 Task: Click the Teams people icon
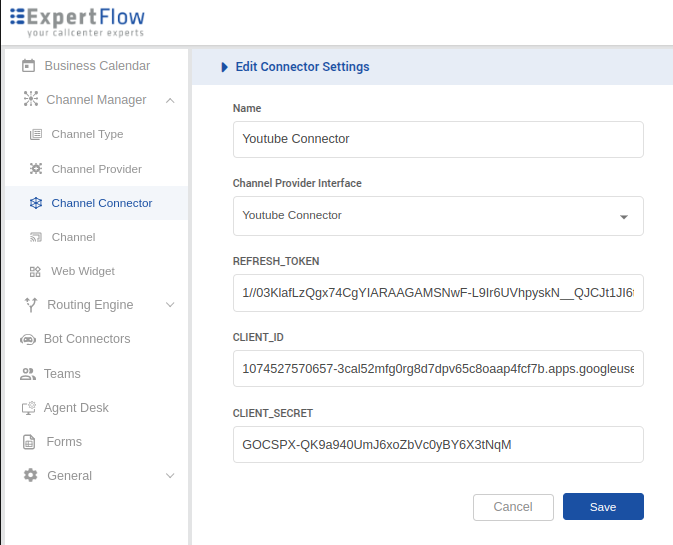tap(28, 374)
